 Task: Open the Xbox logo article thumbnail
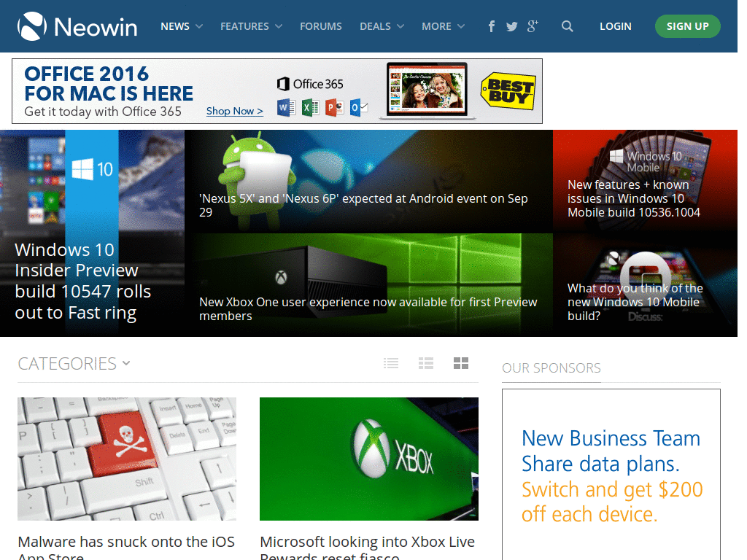[x=368, y=459]
